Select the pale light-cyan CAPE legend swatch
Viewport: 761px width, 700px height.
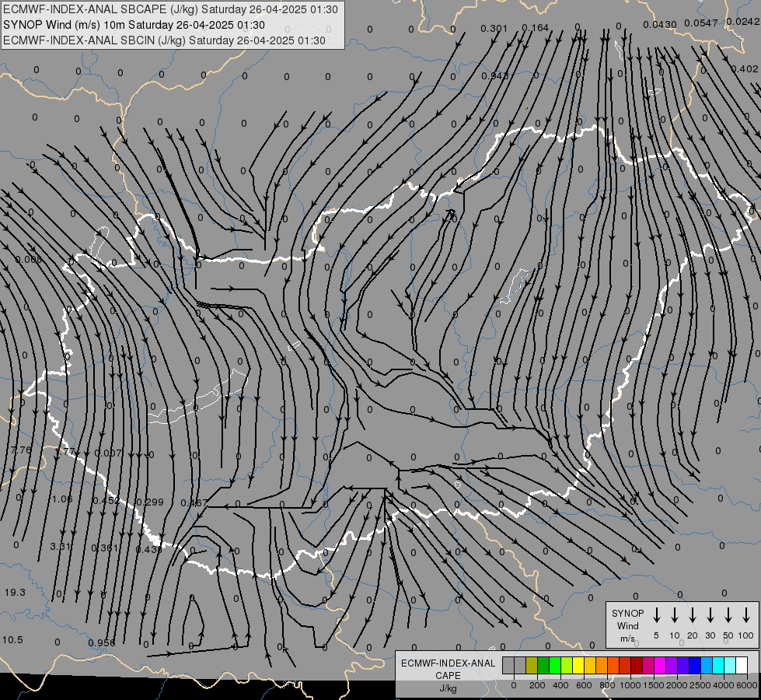[x=730, y=665]
